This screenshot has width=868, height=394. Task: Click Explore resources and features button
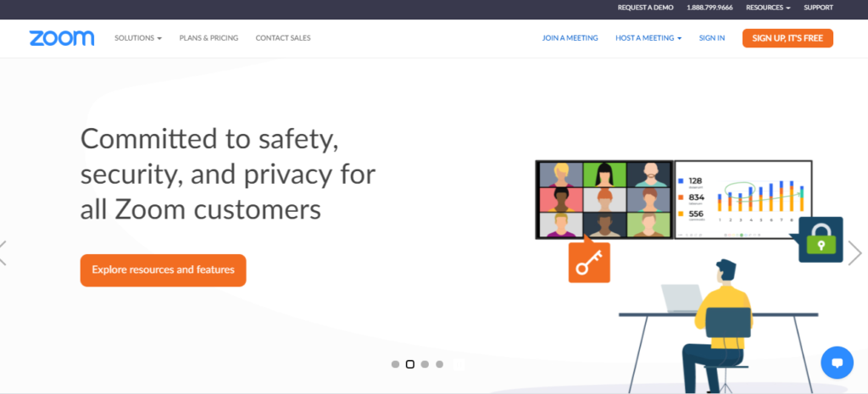pyautogui.click(x=164, y=270)
